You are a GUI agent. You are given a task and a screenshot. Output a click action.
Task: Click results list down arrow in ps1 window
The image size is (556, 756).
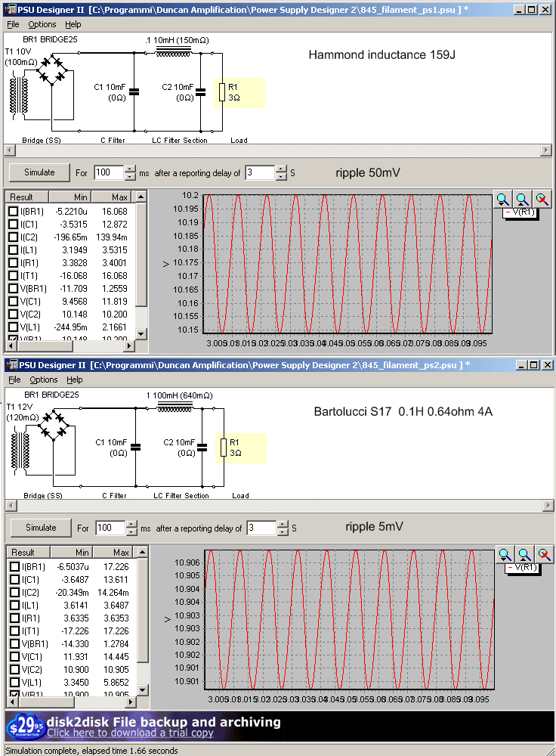pos(141,333)
